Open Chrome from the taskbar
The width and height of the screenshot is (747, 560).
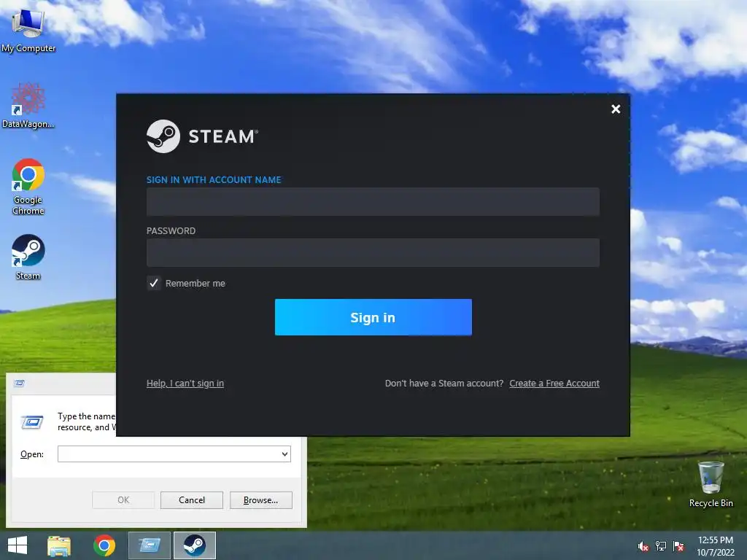point(104,545)
